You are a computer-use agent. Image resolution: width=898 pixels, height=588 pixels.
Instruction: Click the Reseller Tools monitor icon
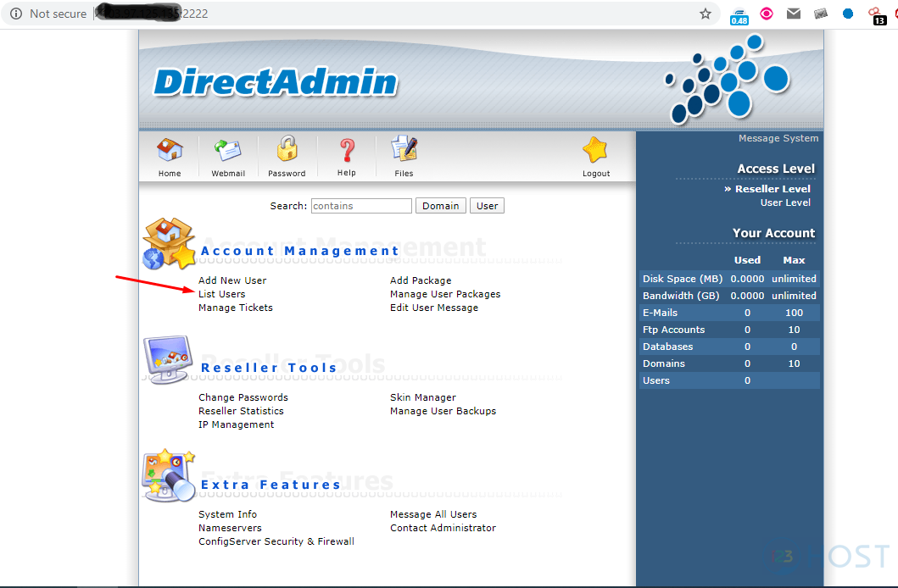click(167, 359)
